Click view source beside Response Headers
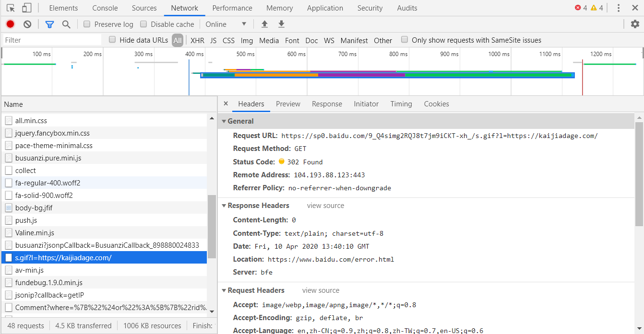644x334 pixels. coord(325,206)
